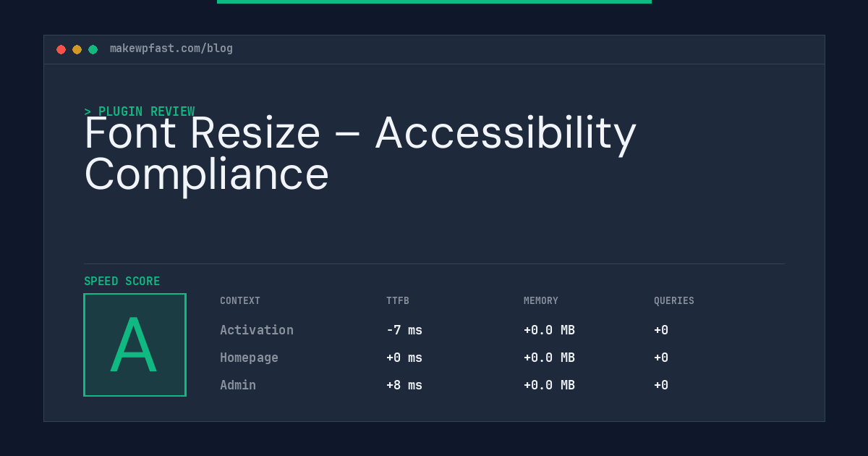Click the '+0 ms' Homepage TTFB value
This screenshot has width=868, height=456.
pos(404,358)
